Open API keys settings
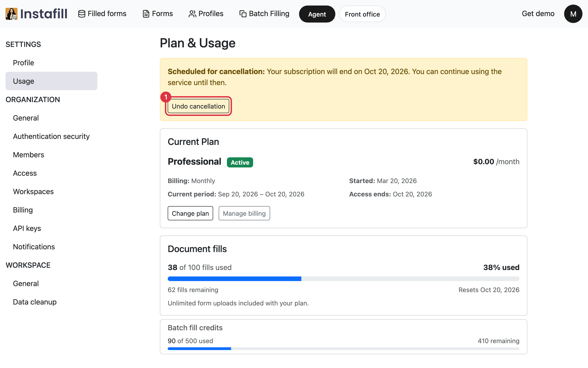This screenshot has width=588, height=368. [51, 228]
